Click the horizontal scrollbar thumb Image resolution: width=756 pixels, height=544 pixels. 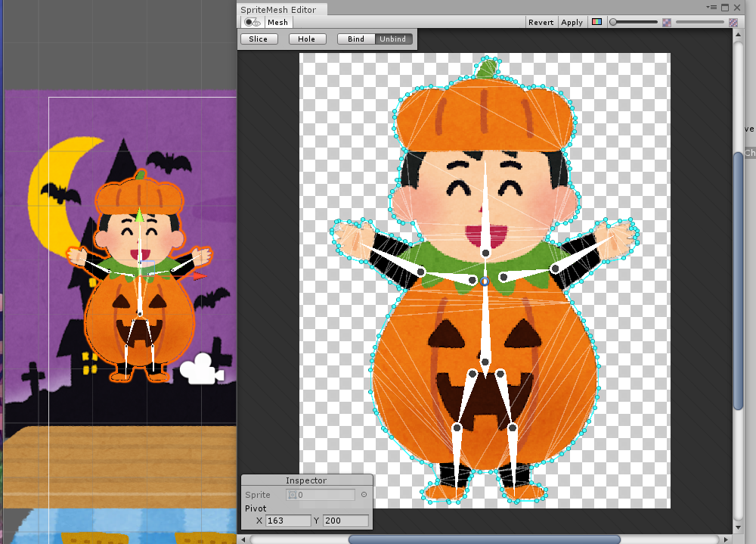click(x=484, y=539)
